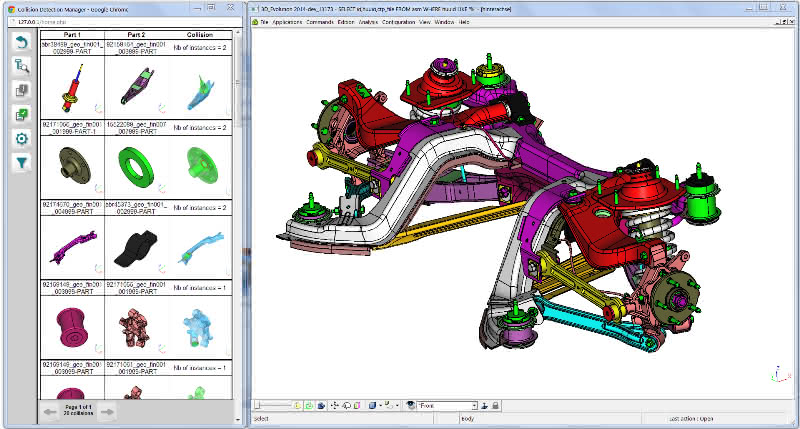Select the purple control arm Part 2 thumbnail
This screenshot has height=429, width=800.
(x=136, y=88)
